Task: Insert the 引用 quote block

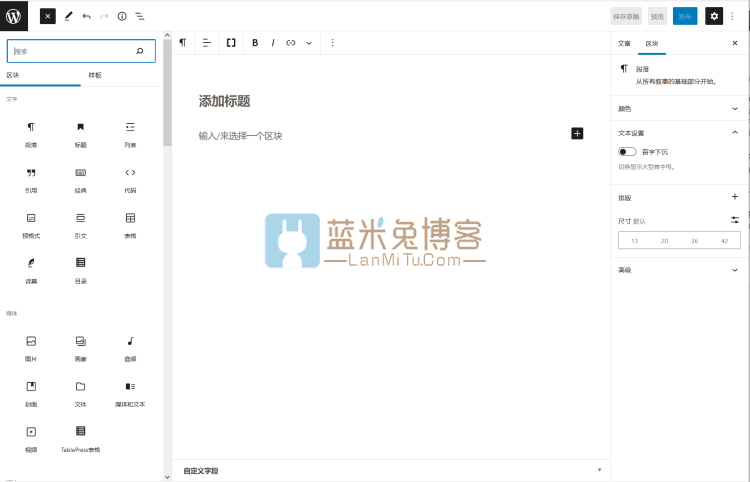Action: (31, 180)
